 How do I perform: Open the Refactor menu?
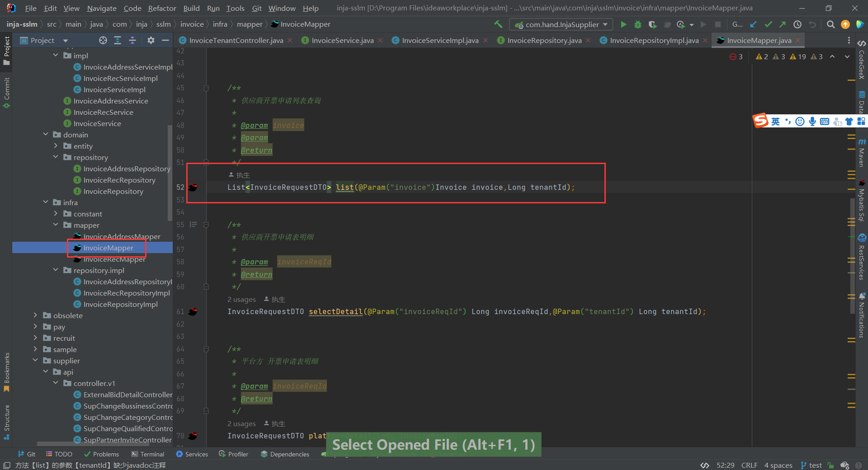(162, 8)
